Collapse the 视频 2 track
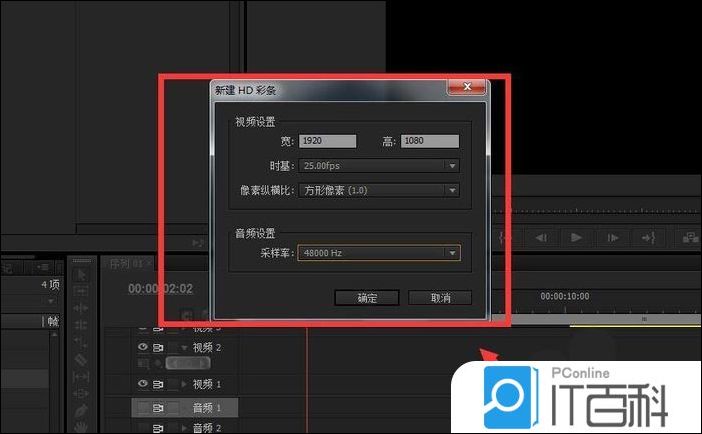 point(184,348)
